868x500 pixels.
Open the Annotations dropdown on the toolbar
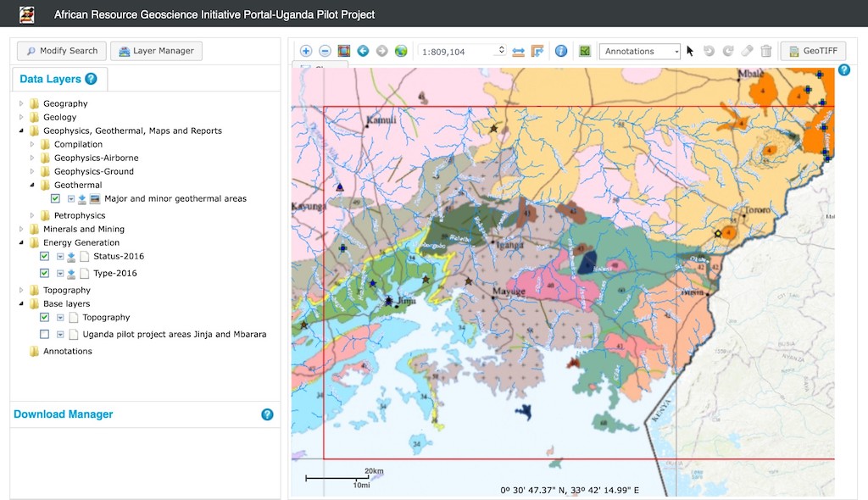[676, 51]
